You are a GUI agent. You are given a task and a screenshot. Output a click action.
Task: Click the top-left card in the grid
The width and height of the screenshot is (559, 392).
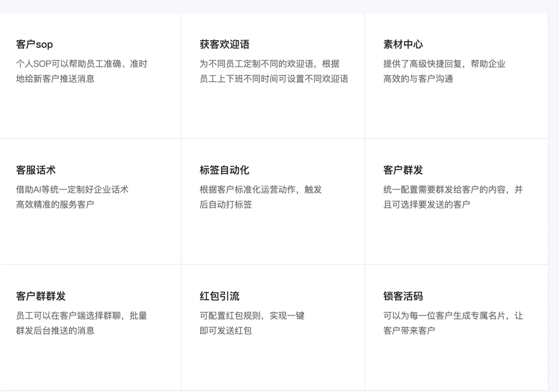90,75
